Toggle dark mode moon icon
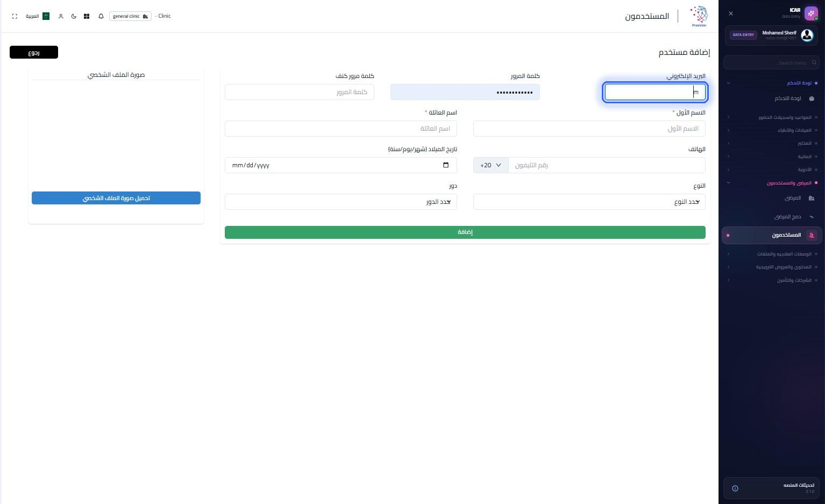825x504 pixels. point(74,16)
